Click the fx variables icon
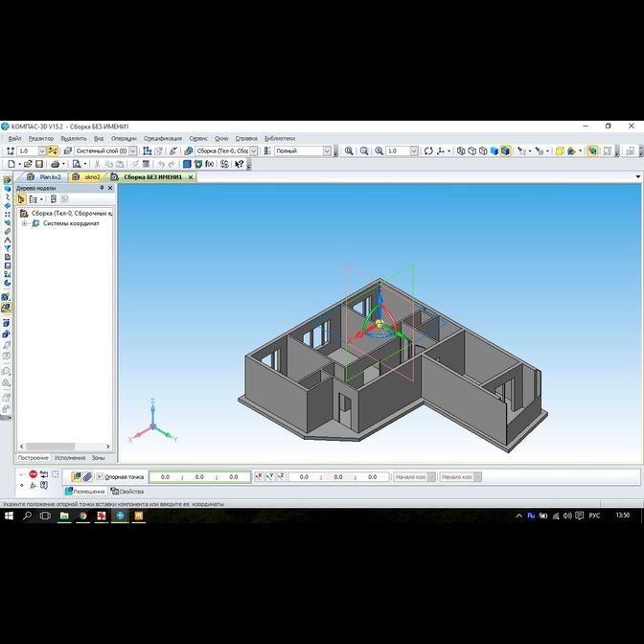The width and height of the screenshot is (644, 644). (x=210, y=164)
